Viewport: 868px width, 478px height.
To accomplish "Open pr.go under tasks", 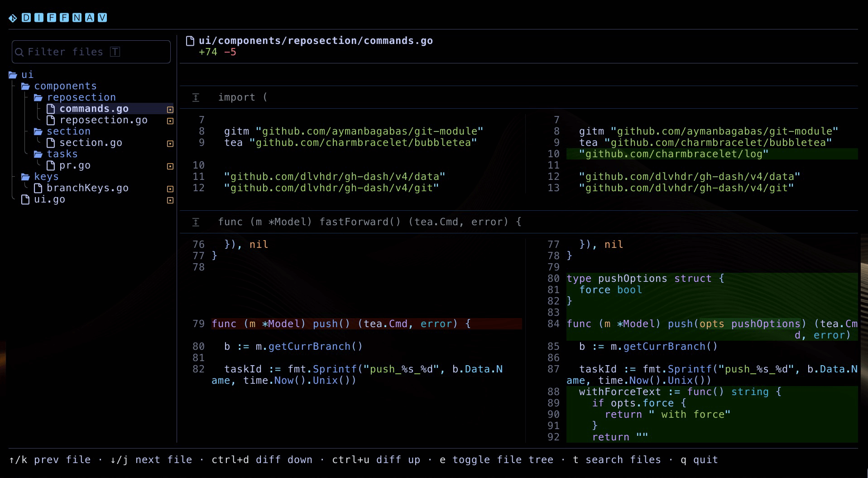I will (x=75, y=165).
